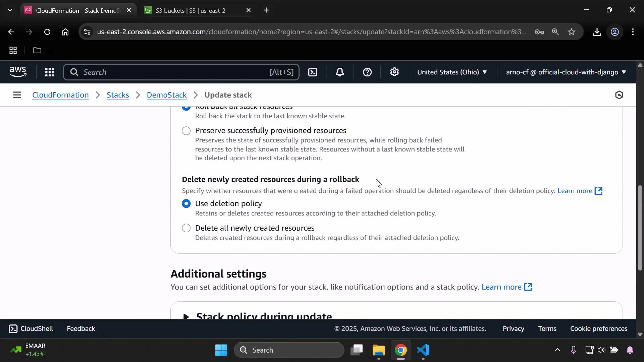Open the AWS help question mark icon
The image size is (644, 362).
(368, 72)
